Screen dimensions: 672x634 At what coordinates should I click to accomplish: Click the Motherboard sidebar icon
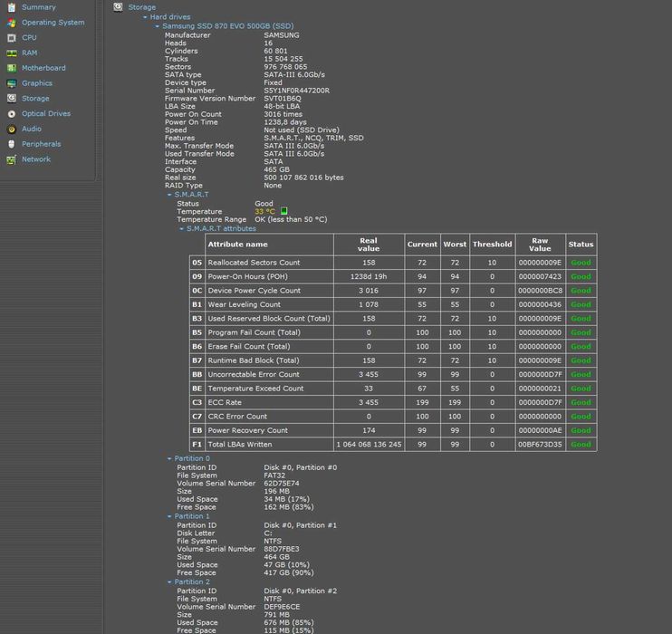click(12, 68)
